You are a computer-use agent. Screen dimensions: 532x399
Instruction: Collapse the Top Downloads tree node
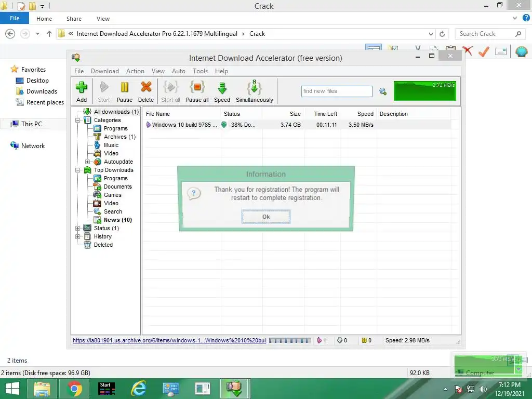[x=78, y=170]
